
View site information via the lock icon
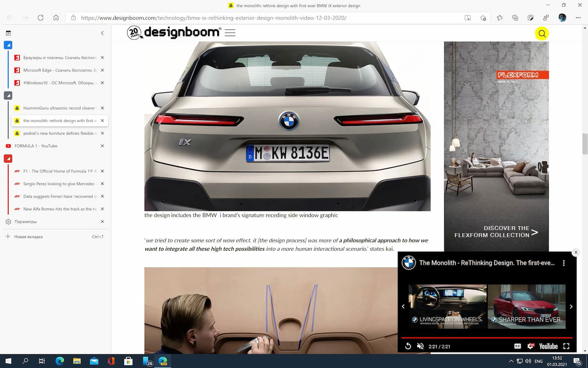click(x=73, y=18)
